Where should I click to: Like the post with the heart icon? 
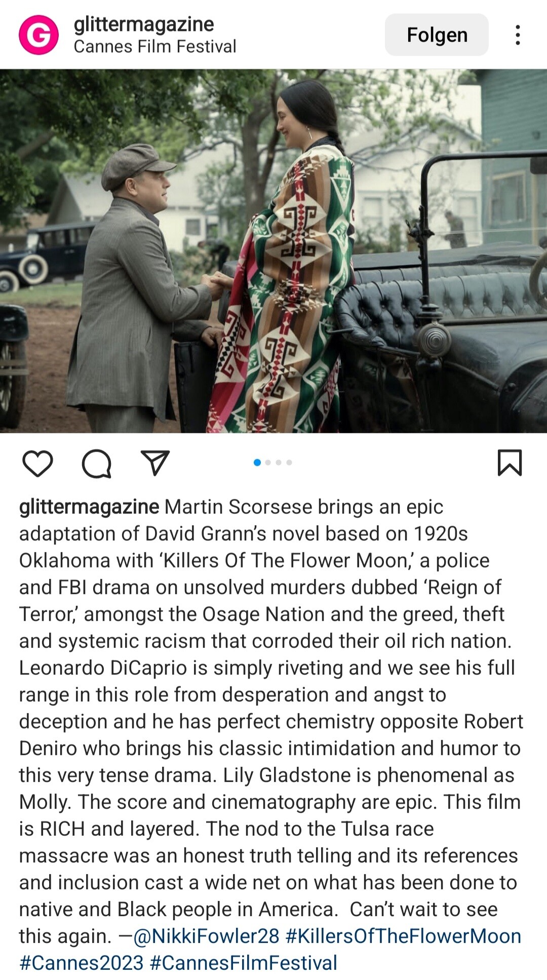pos(38,463)
